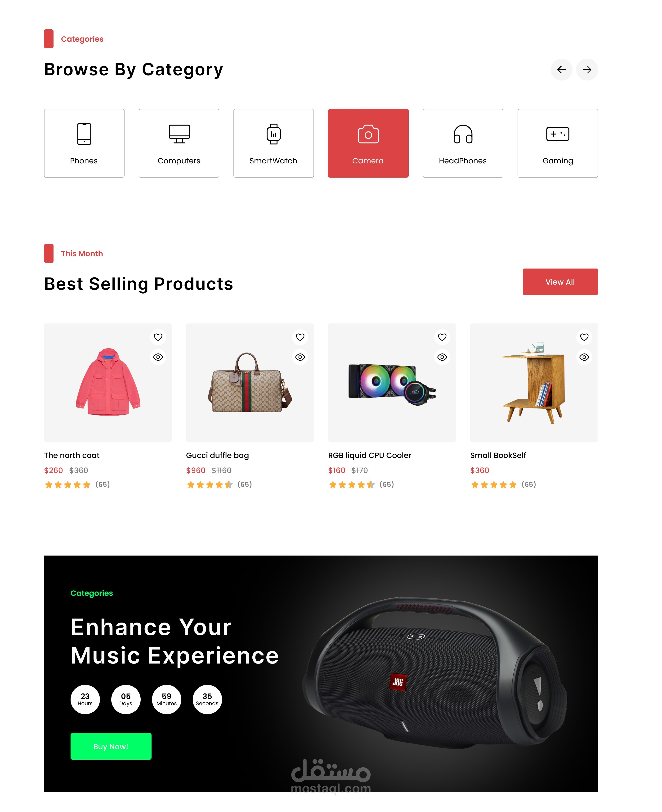Choose the SmartWatch category
The image size is (662, 812).
click(x=273, y=143)
